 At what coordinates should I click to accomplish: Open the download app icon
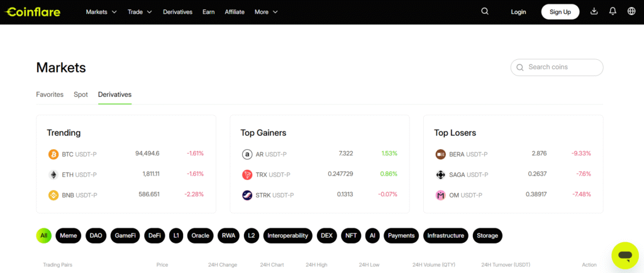click(594, 11)
